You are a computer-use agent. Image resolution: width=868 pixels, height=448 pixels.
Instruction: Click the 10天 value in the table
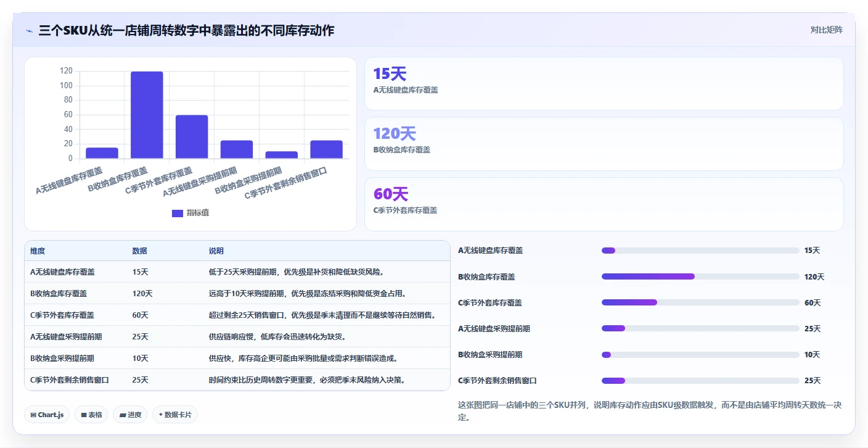point(140,358)
